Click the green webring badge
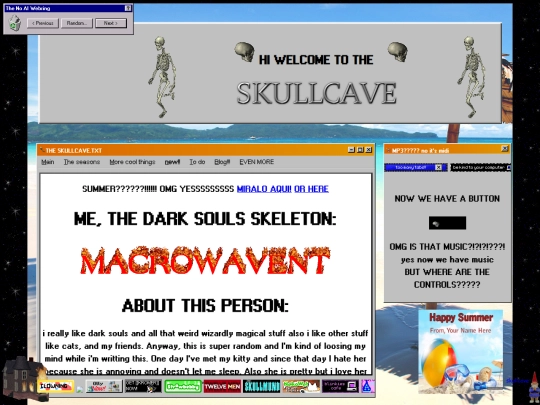Screen dimensions: 540x405 click(183, 386)
